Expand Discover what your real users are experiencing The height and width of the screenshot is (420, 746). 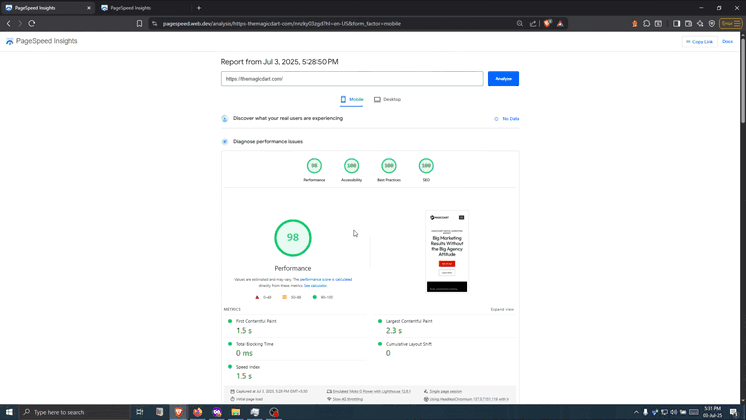pyautogui.click(x=288, y=118)
